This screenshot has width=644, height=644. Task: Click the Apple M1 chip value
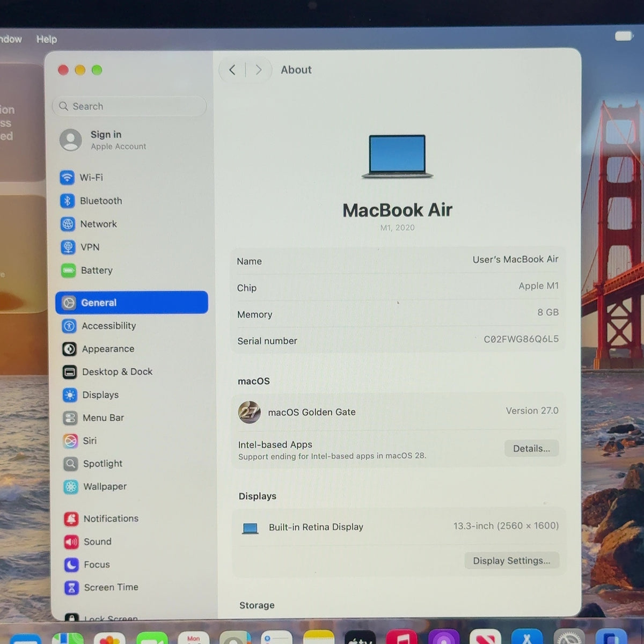tap(538, 286)
